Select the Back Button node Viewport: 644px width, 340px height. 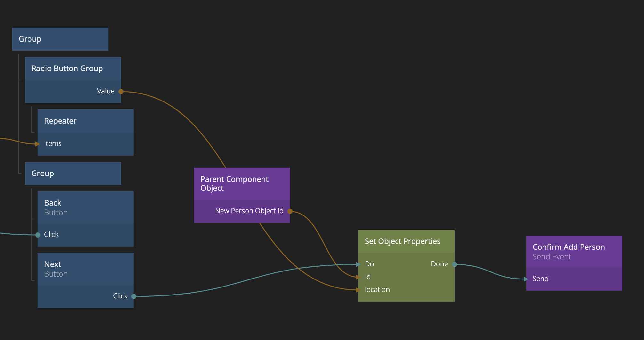(85, 207)
